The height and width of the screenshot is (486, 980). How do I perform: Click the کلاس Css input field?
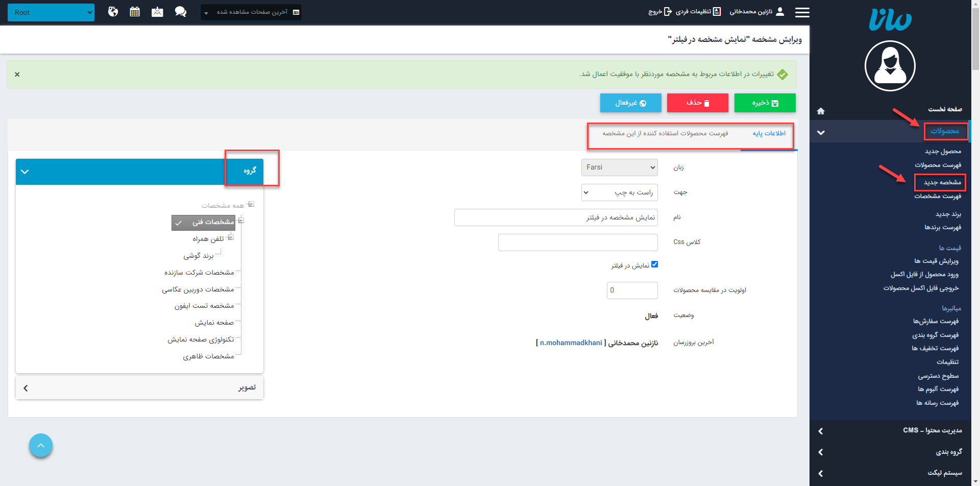(x=577, y=242)
